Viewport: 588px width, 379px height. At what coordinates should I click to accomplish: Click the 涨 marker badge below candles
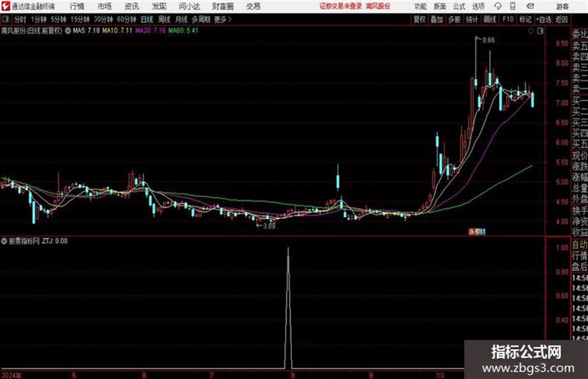tap(472, 232)
